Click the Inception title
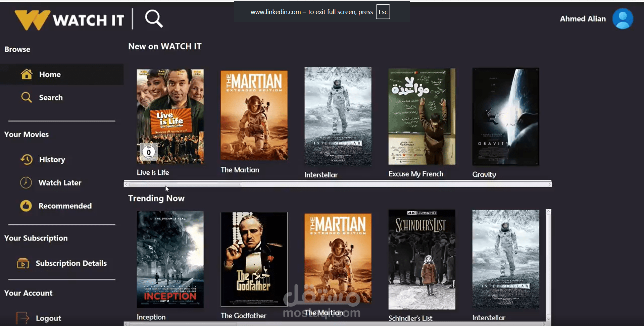Image resolution: width=644 pixels, height=326 pixels. click(x=151, y=317)
